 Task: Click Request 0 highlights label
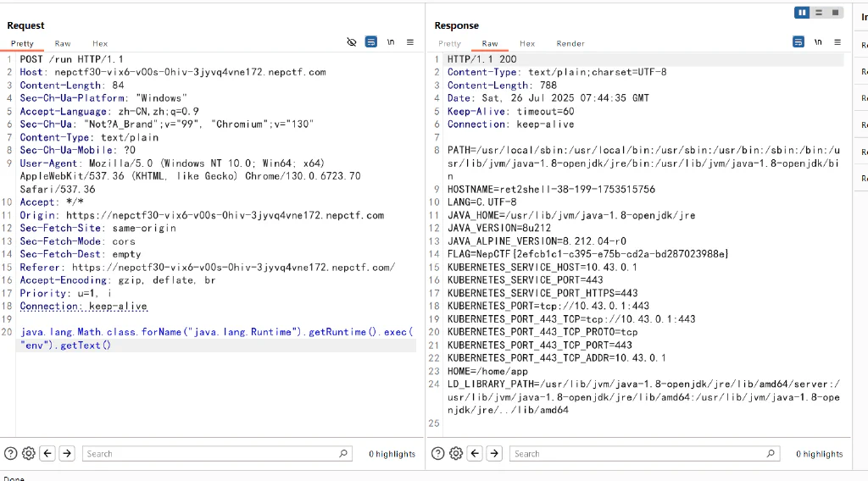point(392,454)
